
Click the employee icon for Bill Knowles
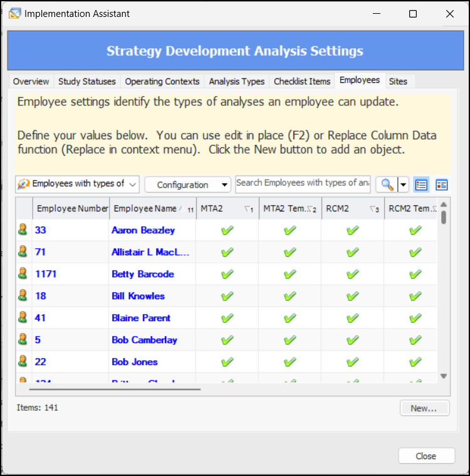[23, 295]
